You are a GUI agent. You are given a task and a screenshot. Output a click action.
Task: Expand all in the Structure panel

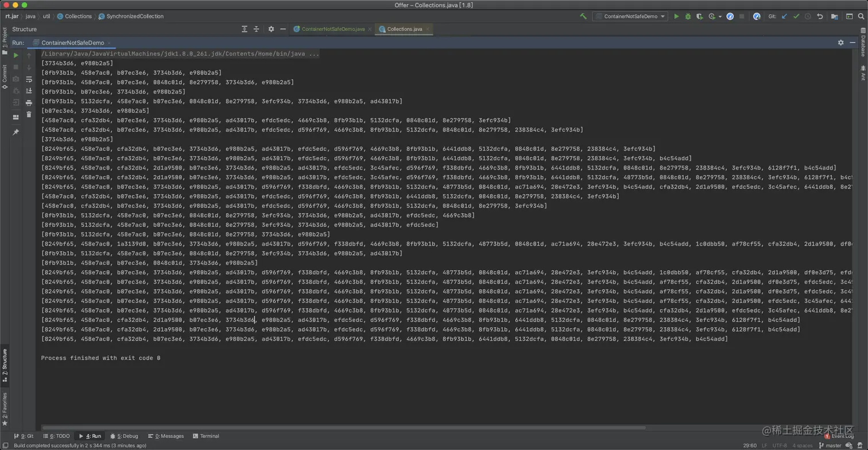[245, 29]
